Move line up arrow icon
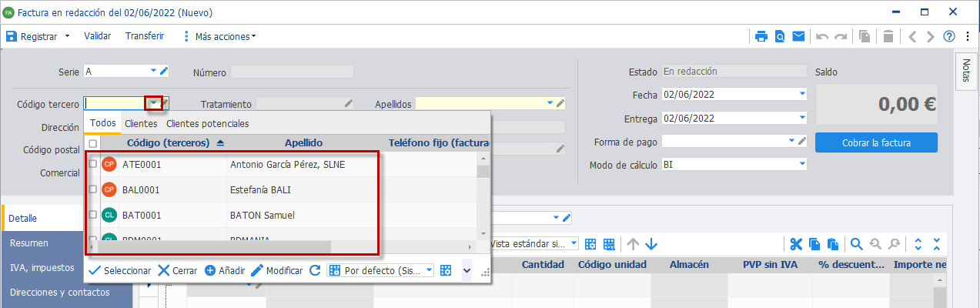Viewport: 980px width, 308px height. [x=633, y=244]
